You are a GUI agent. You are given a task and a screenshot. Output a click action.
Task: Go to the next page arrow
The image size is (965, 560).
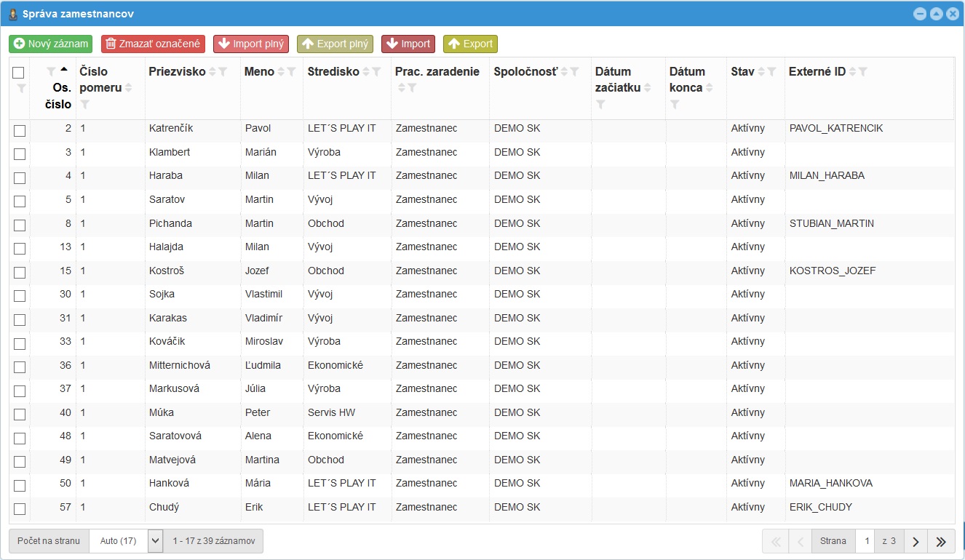coord(916,541)
